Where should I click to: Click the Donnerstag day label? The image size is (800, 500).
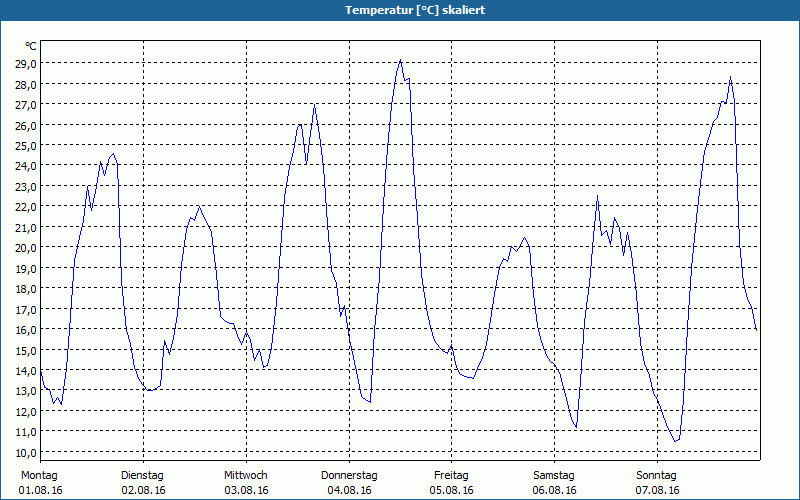tap(349, 476)
